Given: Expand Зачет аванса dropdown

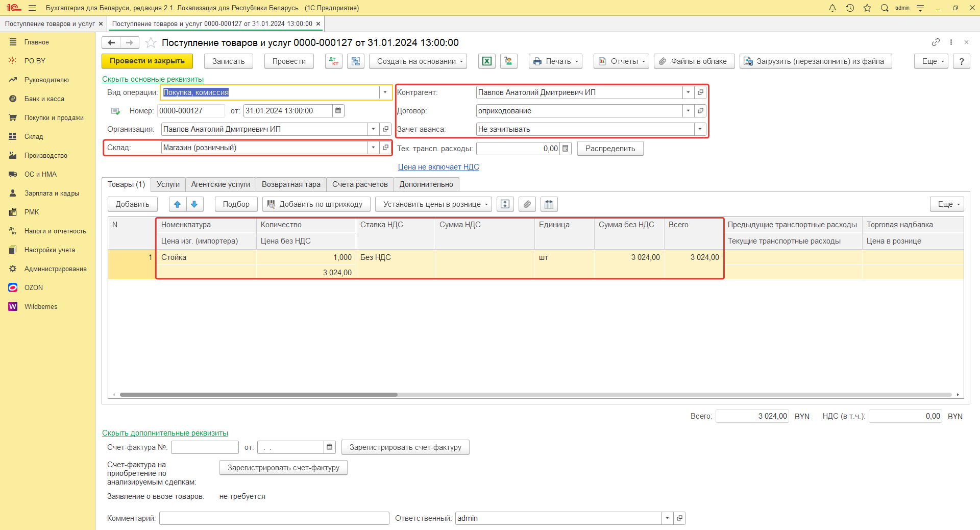Looking at the screenshot, I should 700,129.
